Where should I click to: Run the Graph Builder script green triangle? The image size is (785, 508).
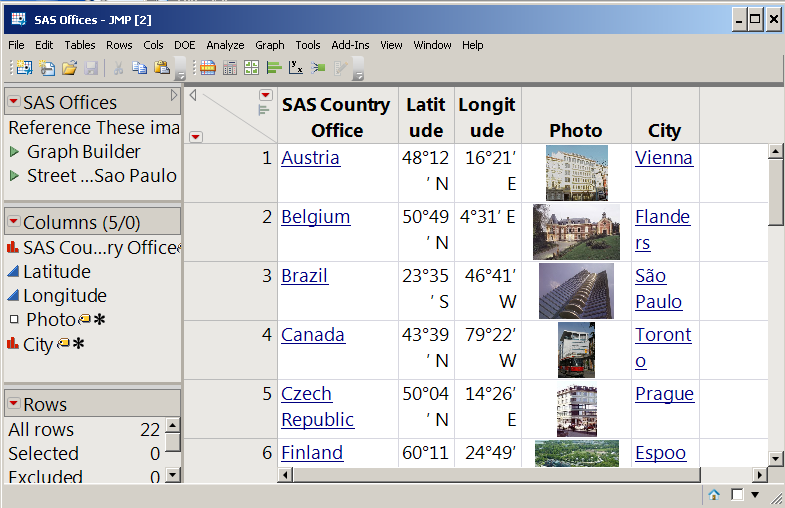coord(14,152)
